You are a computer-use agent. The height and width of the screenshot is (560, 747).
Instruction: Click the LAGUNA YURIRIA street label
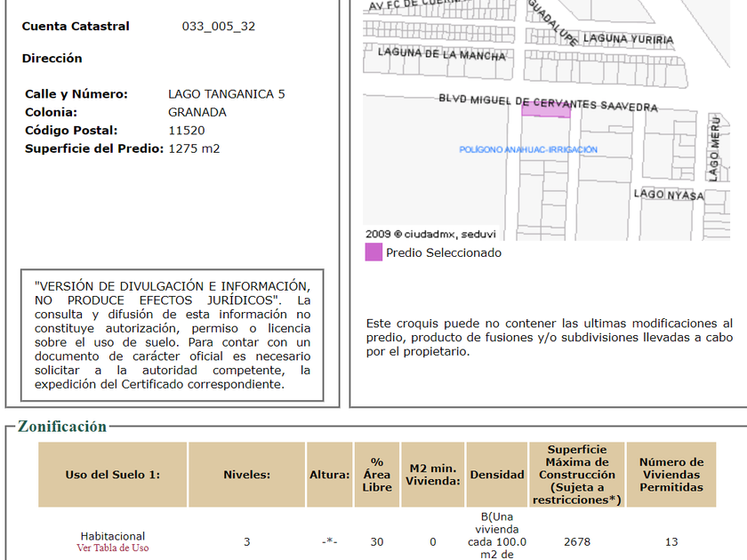(629, 38)
